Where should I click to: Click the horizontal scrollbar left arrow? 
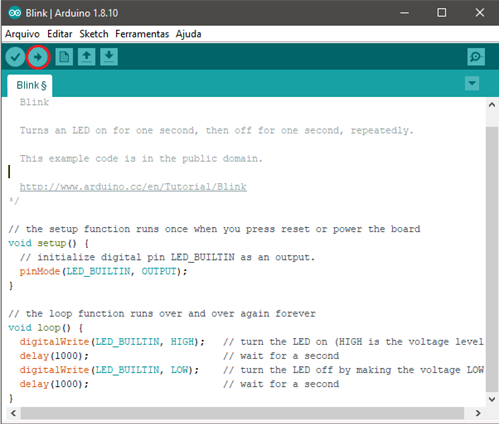click(13, 413)
